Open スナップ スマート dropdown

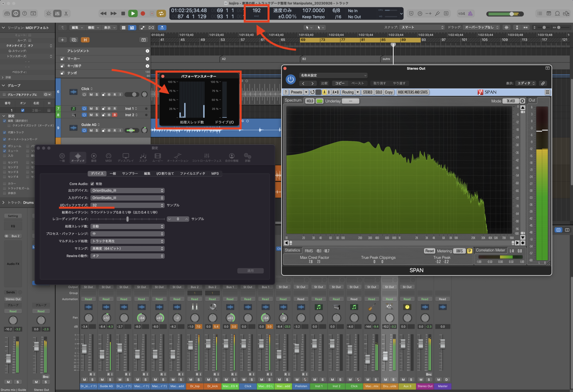pos(422,27)
